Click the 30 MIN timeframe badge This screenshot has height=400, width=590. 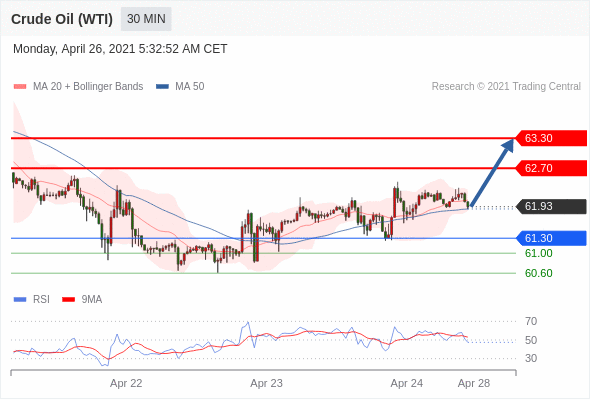coord(146,19)
